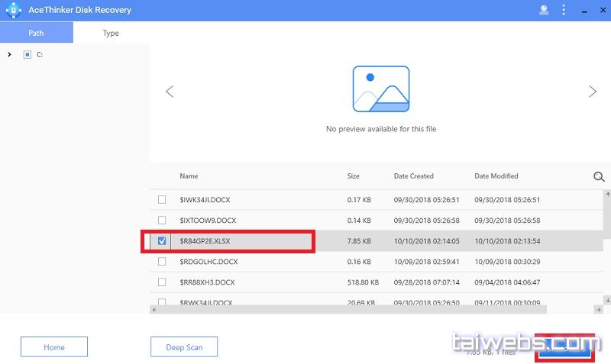Uncheck the $R84GP2E.XLSX file checkbox

pyautogui.click(x=162, y=241)
